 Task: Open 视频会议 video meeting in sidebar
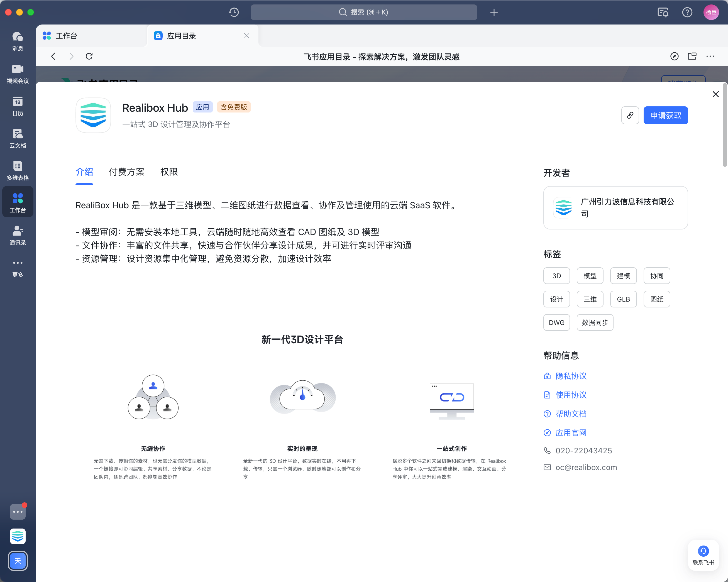(x=18, y=74)
